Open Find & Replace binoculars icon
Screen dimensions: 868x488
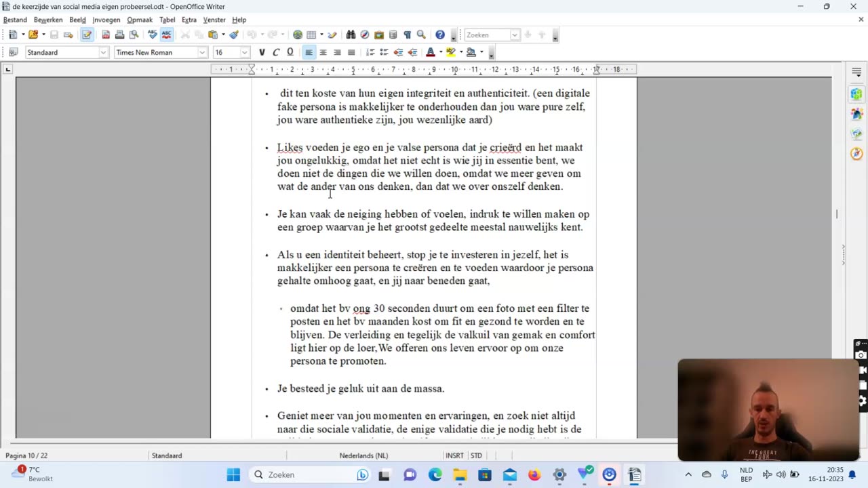coord(351,35)
